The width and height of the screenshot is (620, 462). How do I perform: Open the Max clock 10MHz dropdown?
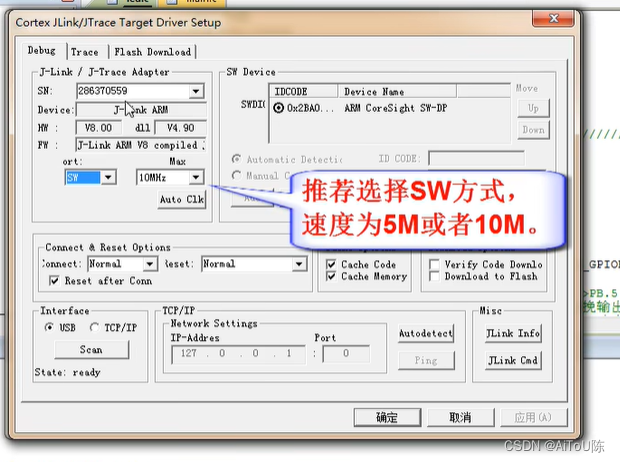(x=196, y=177)
